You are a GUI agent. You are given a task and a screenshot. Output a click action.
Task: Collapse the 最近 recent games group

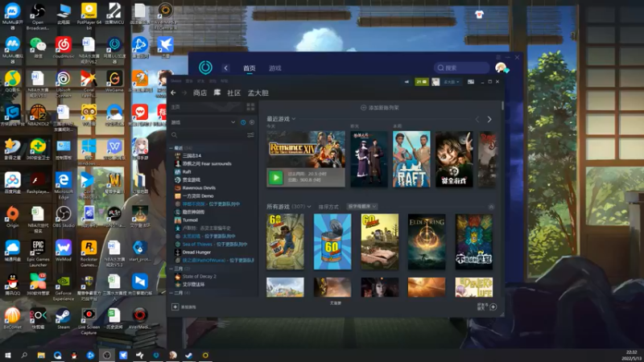(171, 148)
